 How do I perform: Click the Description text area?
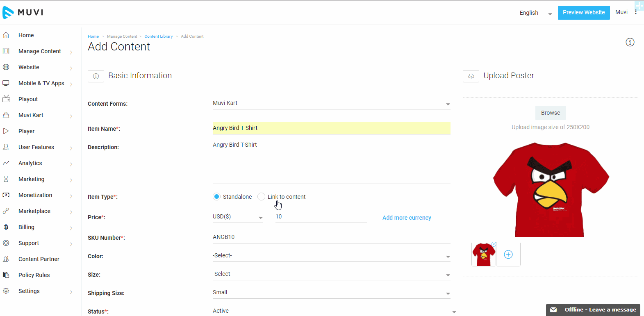pos(331,162)
